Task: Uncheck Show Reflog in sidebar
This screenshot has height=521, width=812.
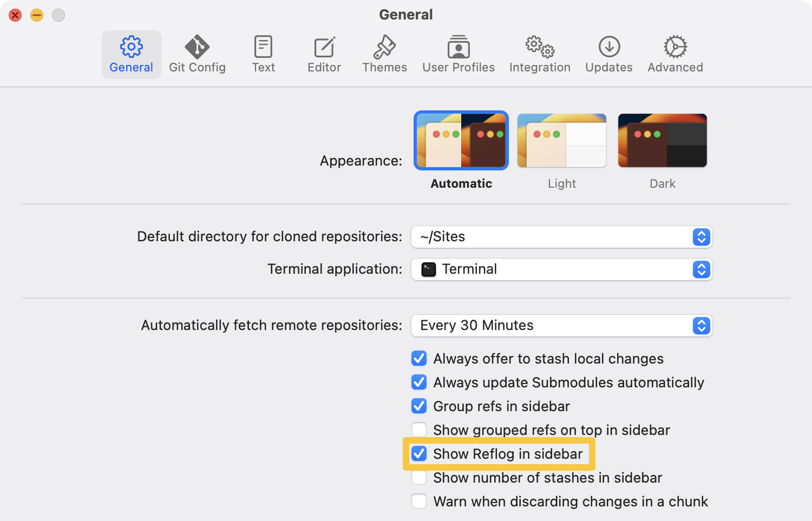Action: coord(418,453)
